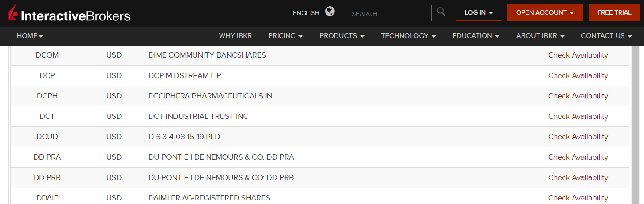The width and height of the screenshot is (644, 204).
Task: Open the Products menu
Action: [x=342, y=36]
